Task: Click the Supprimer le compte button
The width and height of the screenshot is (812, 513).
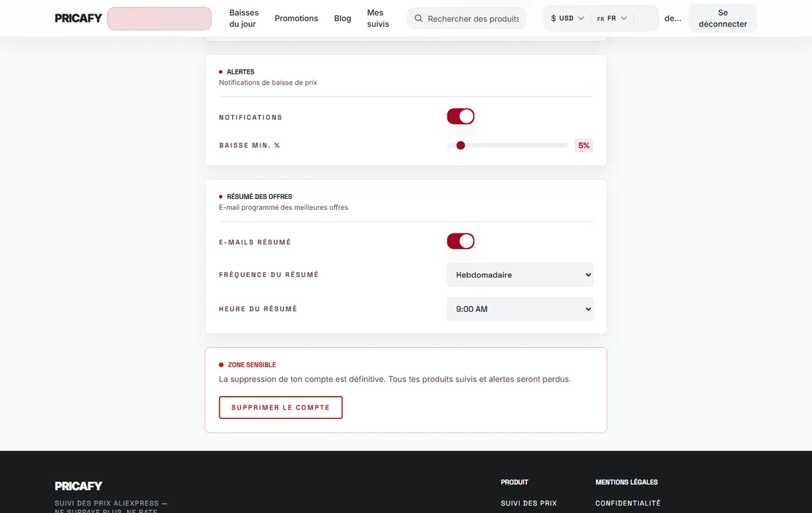Action: click(281, 407)
